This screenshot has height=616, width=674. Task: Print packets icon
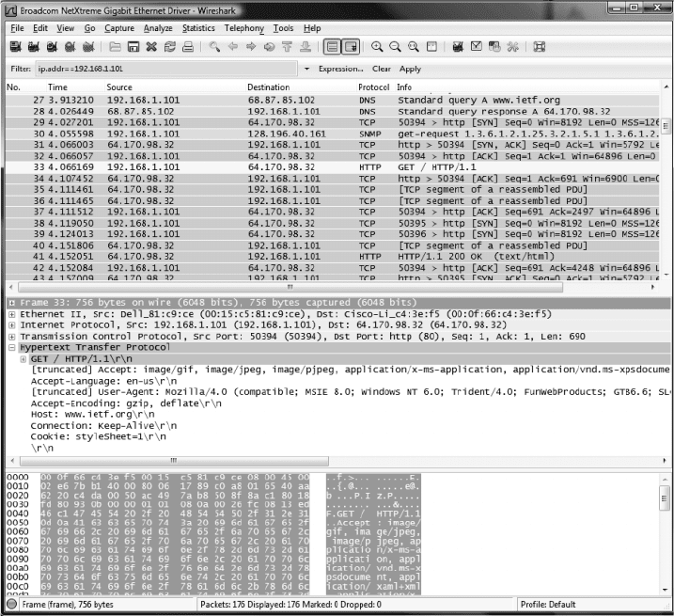(188, 46)
